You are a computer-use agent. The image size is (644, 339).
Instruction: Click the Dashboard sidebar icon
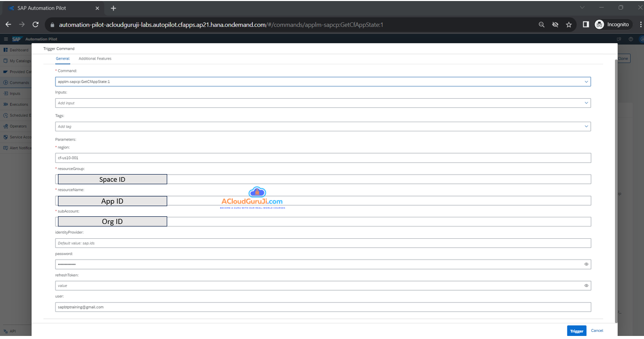6,50
